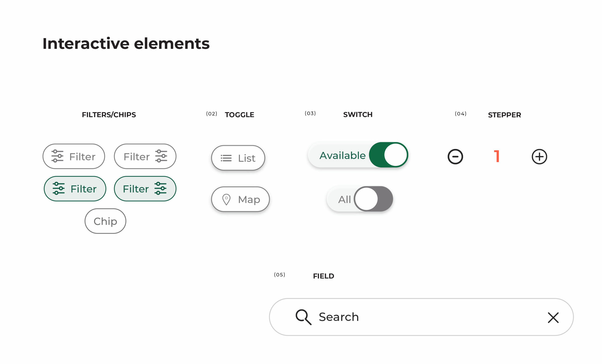Click the Filter label in the gray left-icon chip
Viewport: 602px width, 364px height.
click(x=82, y=157)
